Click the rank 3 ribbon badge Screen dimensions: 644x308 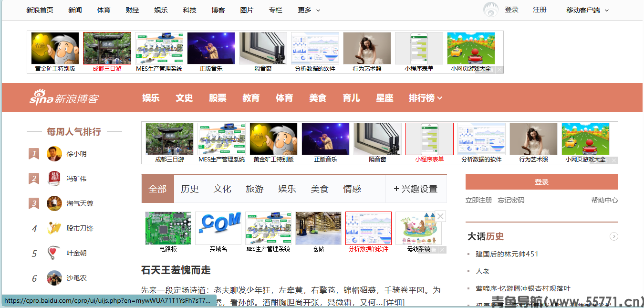[x=34, y=203]
